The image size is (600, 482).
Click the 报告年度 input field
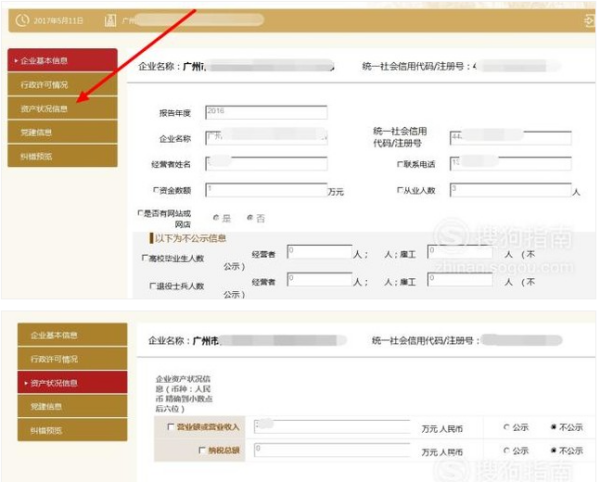click(x=266, y=112)
